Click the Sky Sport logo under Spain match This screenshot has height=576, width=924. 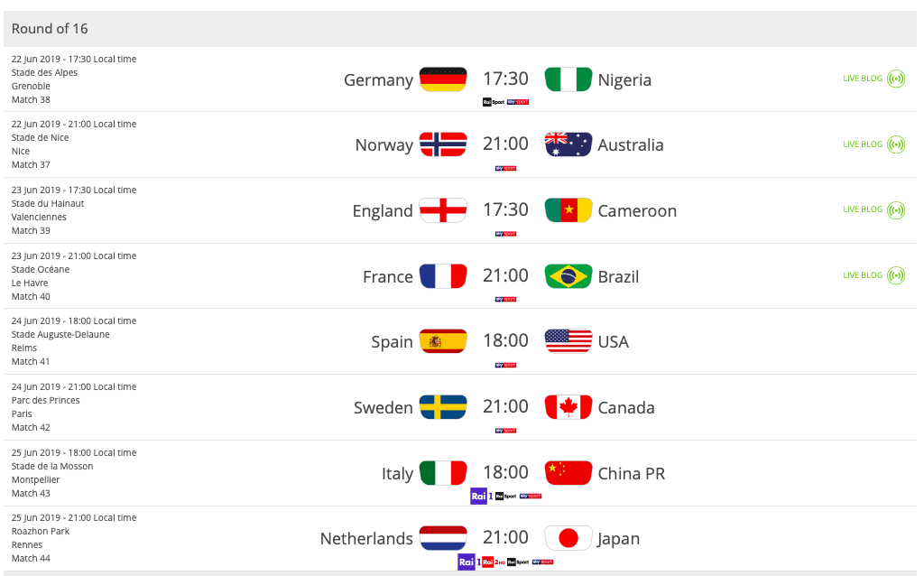[x=505, y=365]
